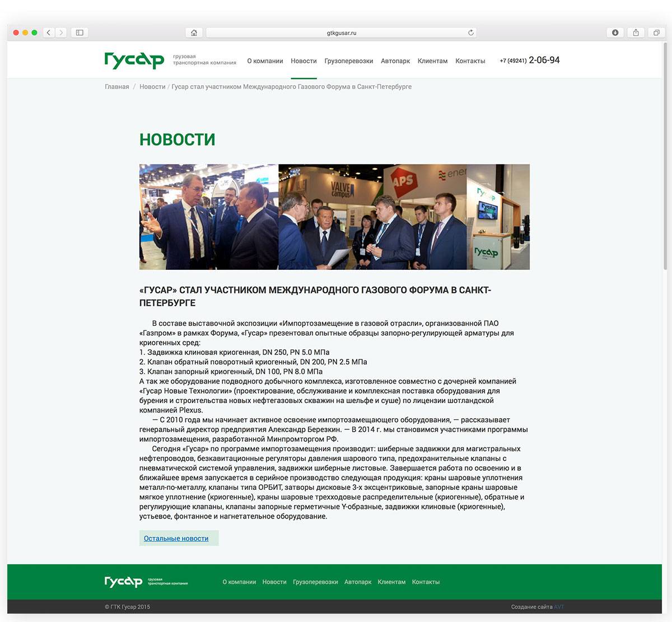Click the white Гусар logo in the footer
The height and width of the screenshot is (622, 672).
tap(123, 582)
